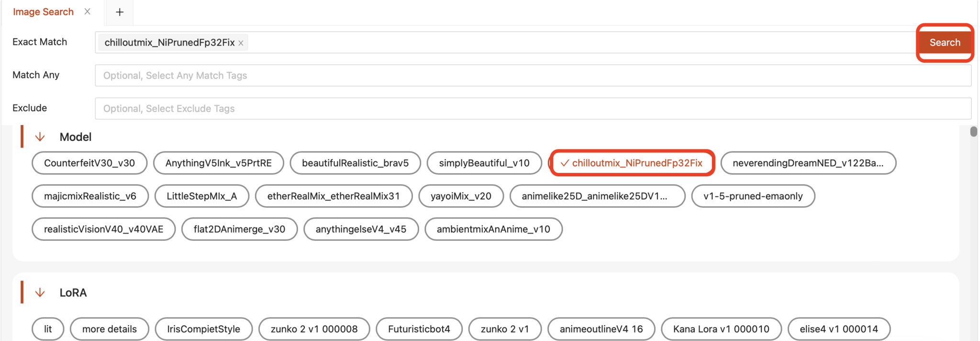Select the ambientmixAnAnime_v10 model tag

pyautogui.click(x=493, y=229)
